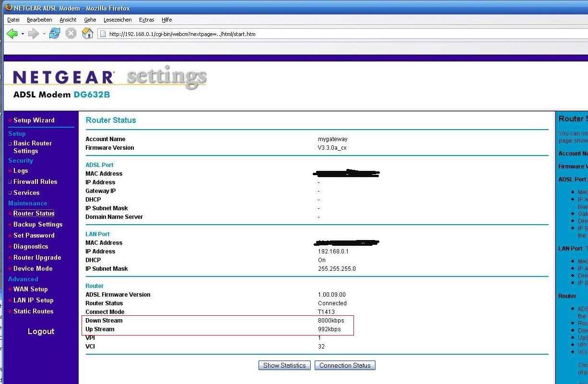Open Backup Settings page
The height and width of the screenshot is (384, 588).
(38, 224)
